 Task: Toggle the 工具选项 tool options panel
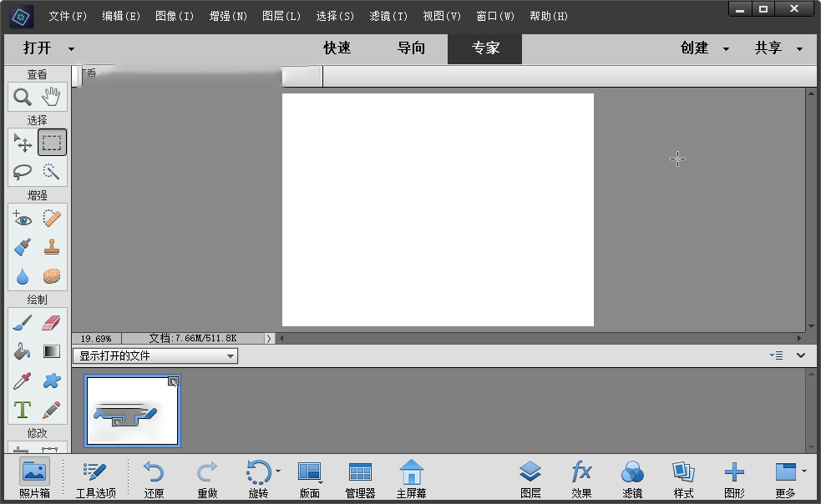pos(95,478)
